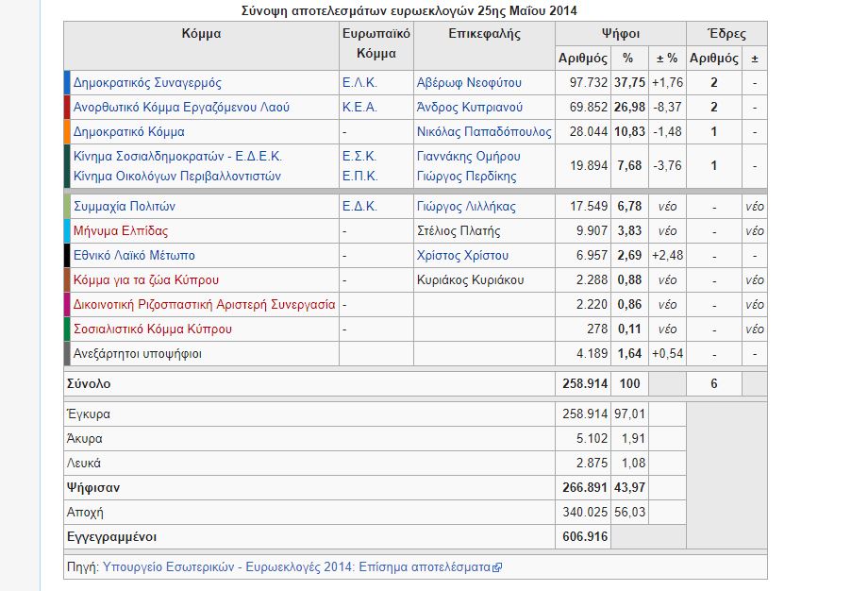The width and height of the screenshot is (868, 591).
Task: Click the Ε.Δ.Κ. European party link
Action: click(x=359, y=207)
